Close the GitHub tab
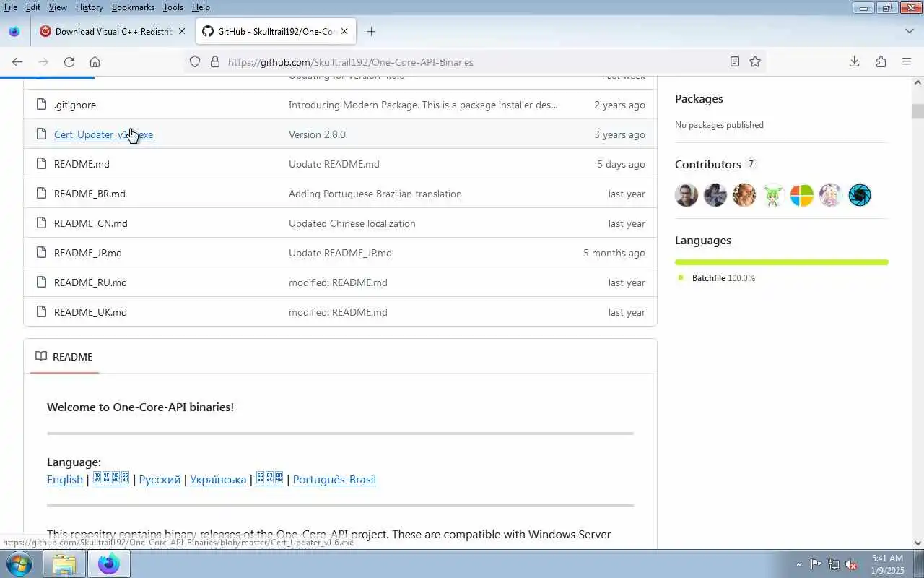This screenshot has width=924, height=578. pyautogui.click(x=344, y=32)
